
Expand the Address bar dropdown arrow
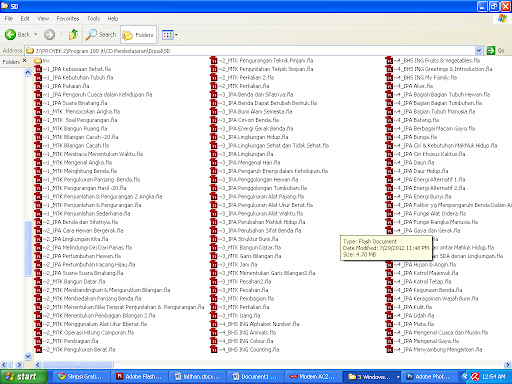click(479, 51)
